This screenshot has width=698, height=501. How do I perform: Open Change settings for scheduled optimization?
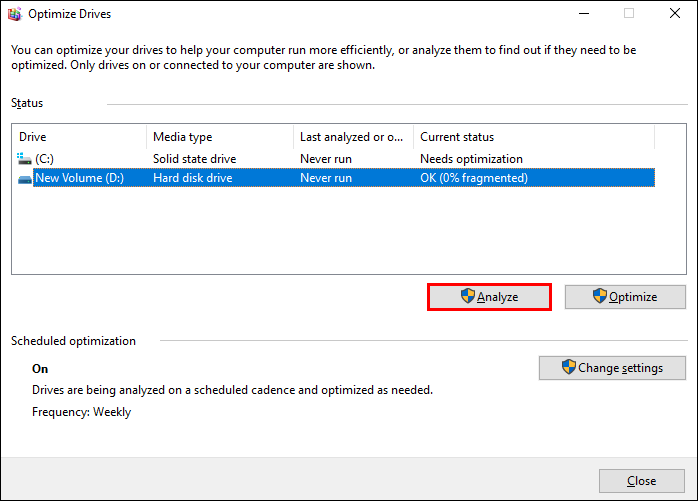pos(612,368)
